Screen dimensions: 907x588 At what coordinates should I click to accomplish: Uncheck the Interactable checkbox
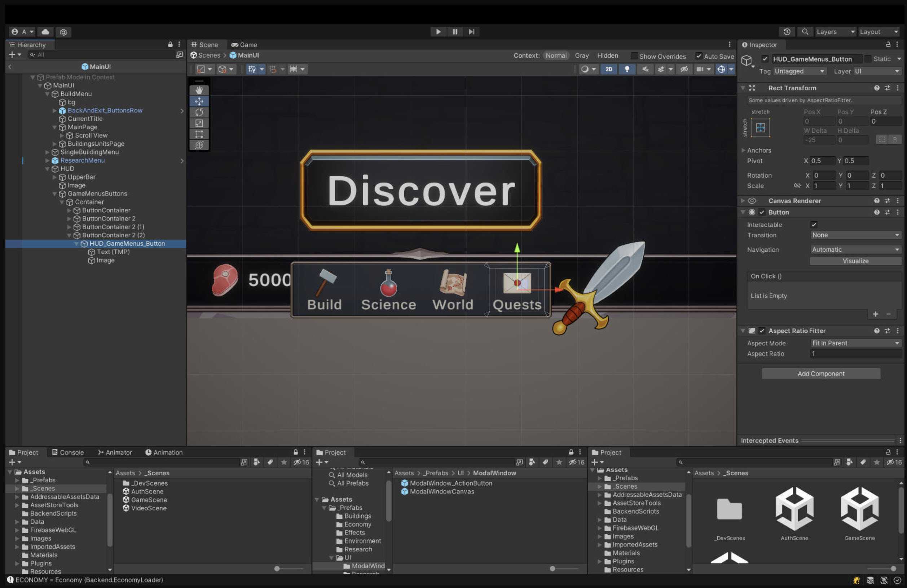click(814, 225)
